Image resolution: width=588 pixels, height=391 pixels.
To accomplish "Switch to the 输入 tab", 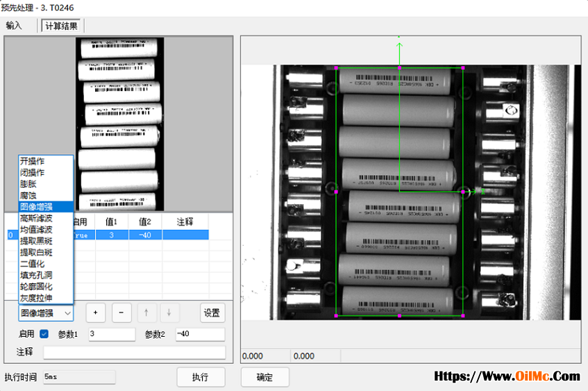I will tap(14, 26).
